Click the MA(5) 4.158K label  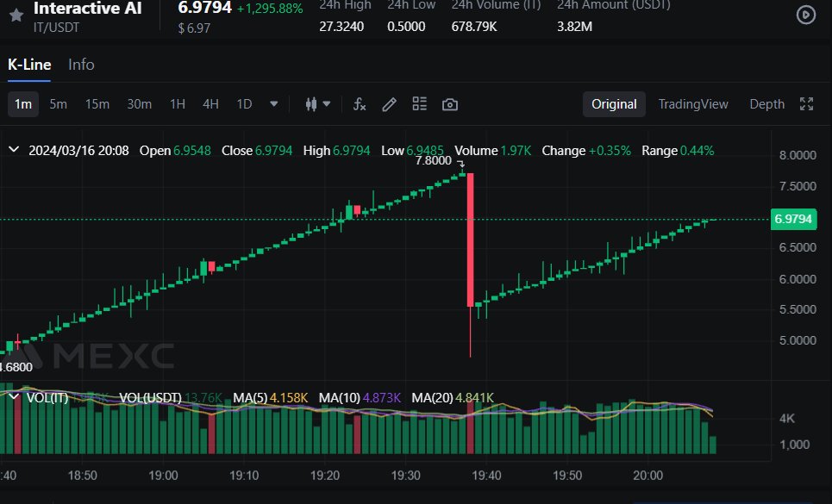pos(270,397)
